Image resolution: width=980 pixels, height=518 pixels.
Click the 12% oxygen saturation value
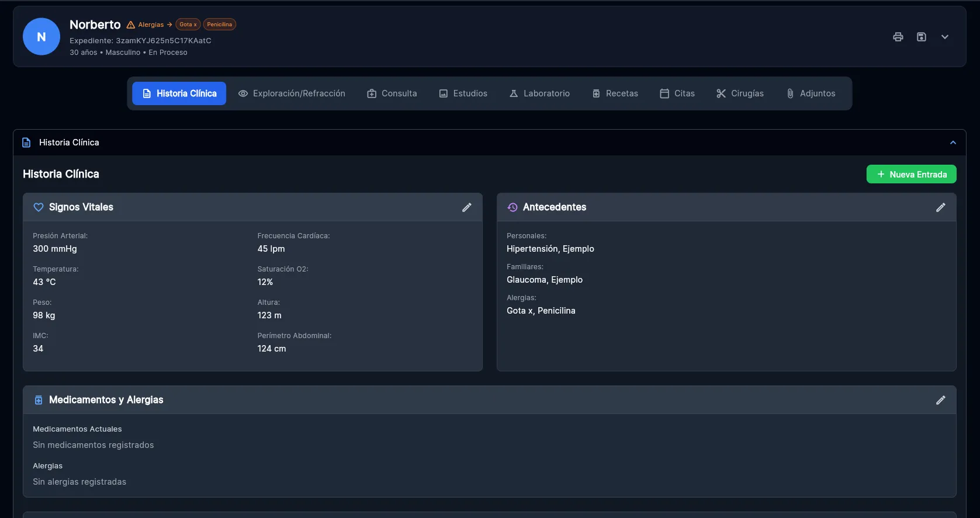point(265,282)
